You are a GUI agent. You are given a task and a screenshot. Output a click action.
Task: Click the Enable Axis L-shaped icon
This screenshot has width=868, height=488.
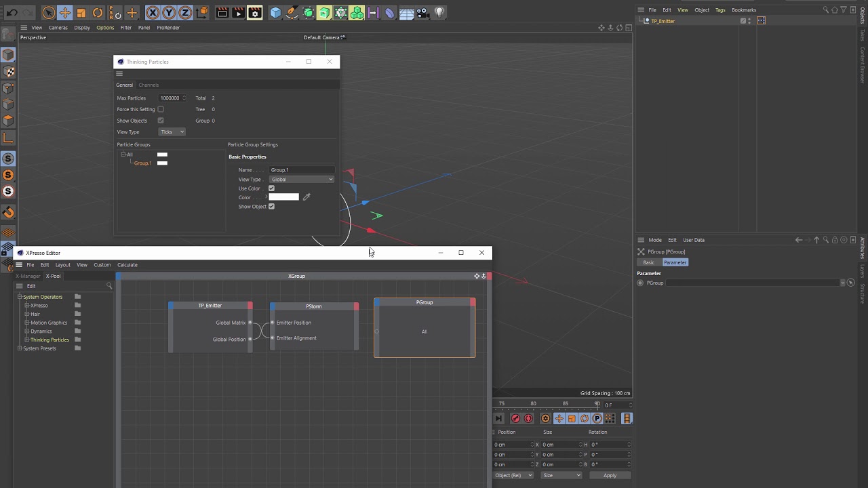[8, 138]
